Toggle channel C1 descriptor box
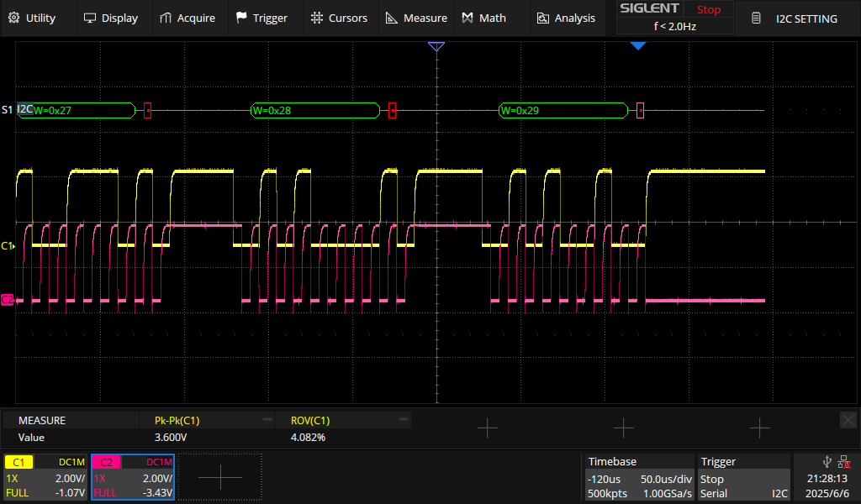 (x=45, y=477)
